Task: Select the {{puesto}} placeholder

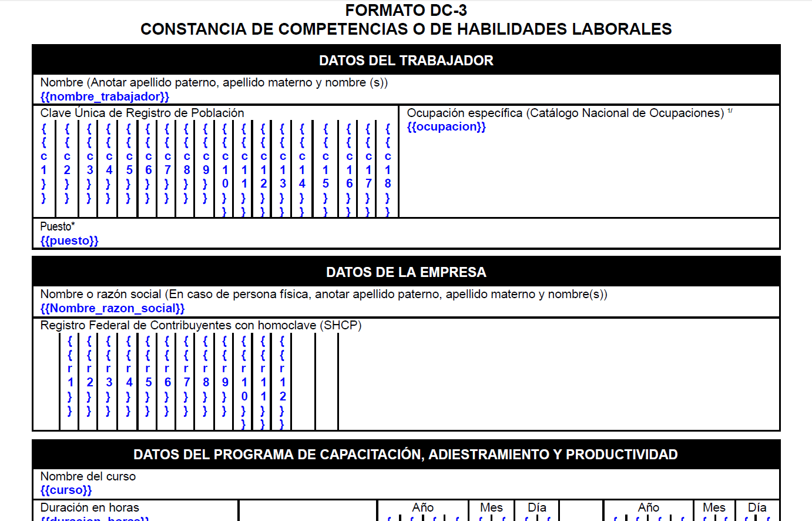Action: 69,241
